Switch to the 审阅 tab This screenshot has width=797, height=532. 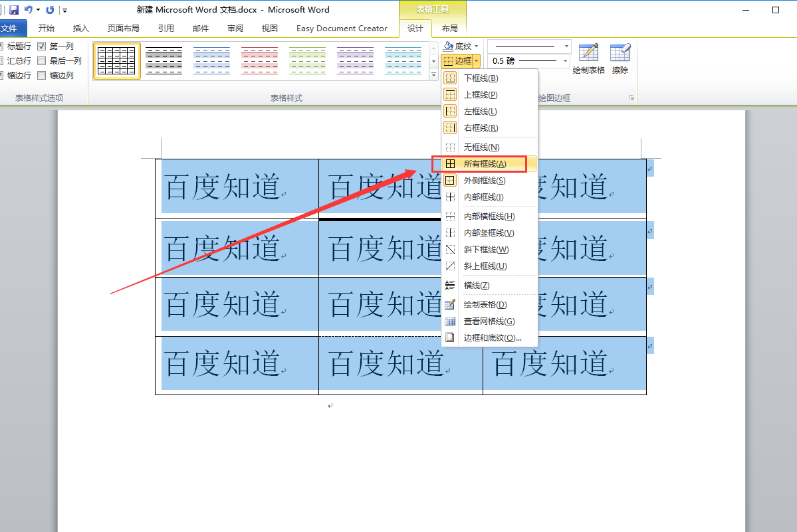tap(235, 29)
